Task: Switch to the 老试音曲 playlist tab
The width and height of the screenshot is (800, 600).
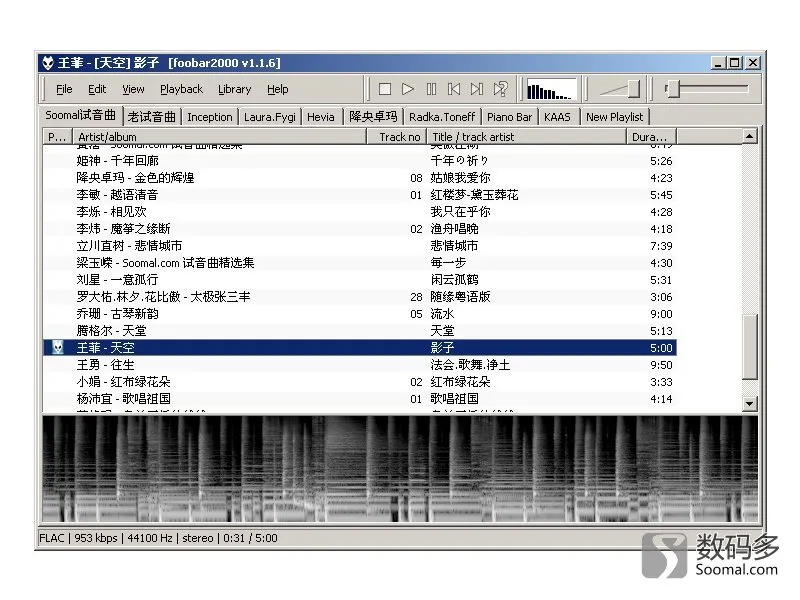Action: point(152,117)
